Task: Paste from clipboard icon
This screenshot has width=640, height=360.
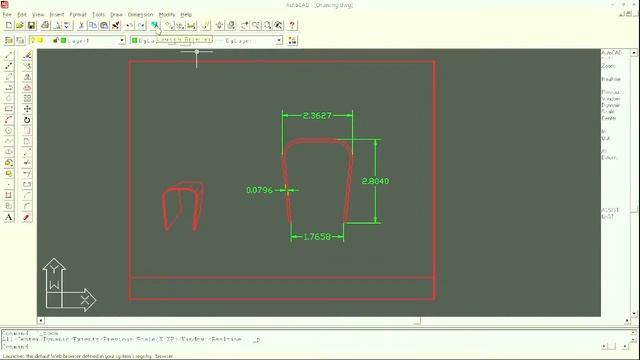Action: [104, 26]
